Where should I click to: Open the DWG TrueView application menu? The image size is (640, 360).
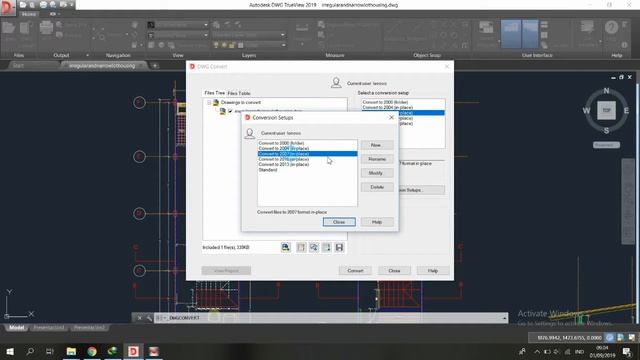click(x=7, y=7)
